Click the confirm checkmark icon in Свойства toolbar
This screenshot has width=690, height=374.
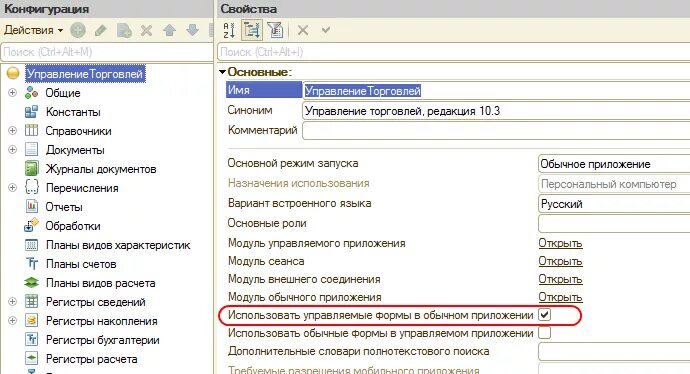[x=326, y=30]
